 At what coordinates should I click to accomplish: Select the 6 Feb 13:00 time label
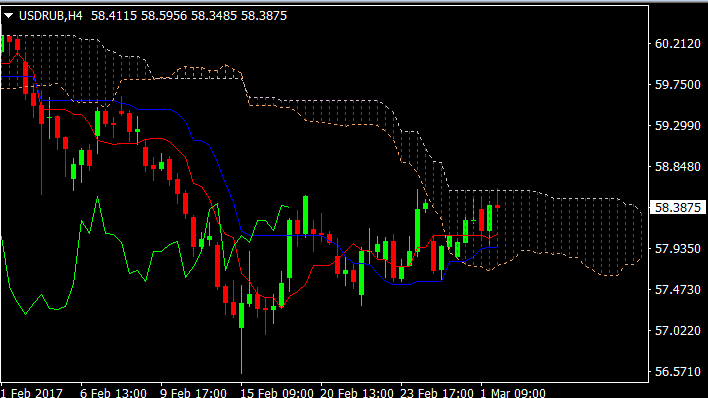tap(113, 392)
